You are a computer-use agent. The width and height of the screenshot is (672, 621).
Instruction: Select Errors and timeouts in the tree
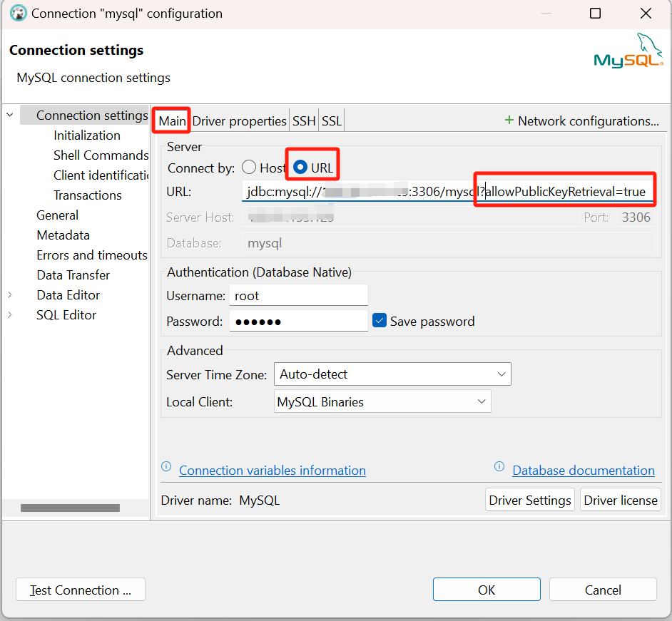point(92,255)
